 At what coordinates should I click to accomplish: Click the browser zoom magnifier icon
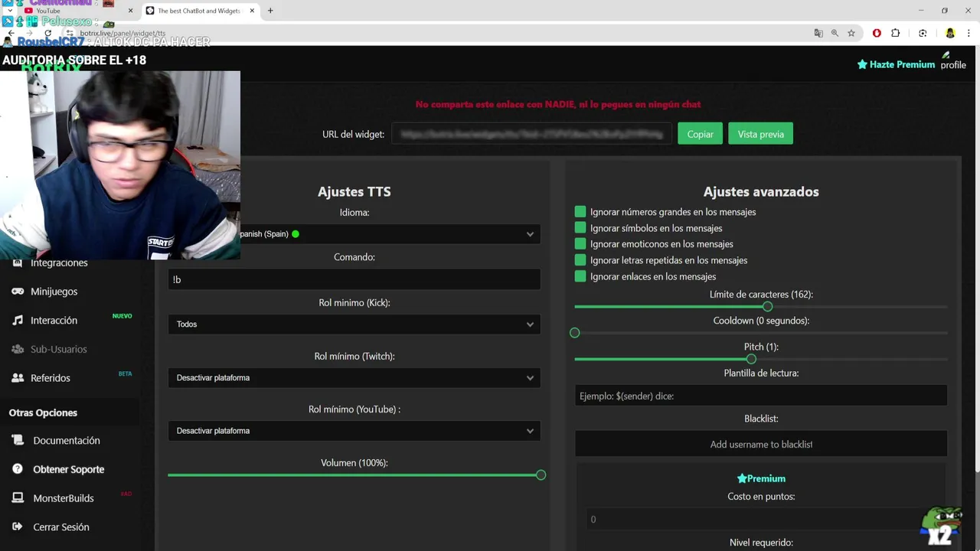(x=835, y=33)
